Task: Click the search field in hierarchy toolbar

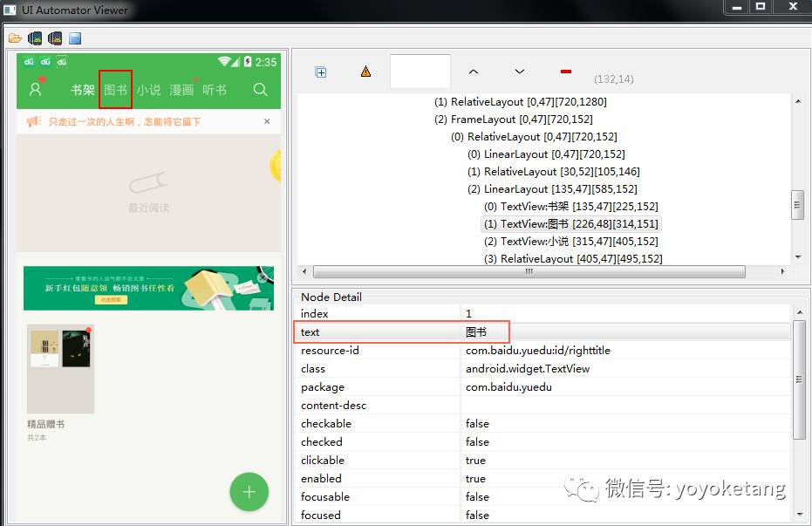Action: 420,72
